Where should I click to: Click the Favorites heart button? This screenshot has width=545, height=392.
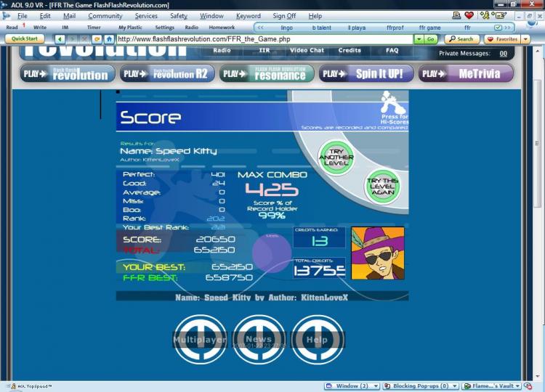[503, 39]
